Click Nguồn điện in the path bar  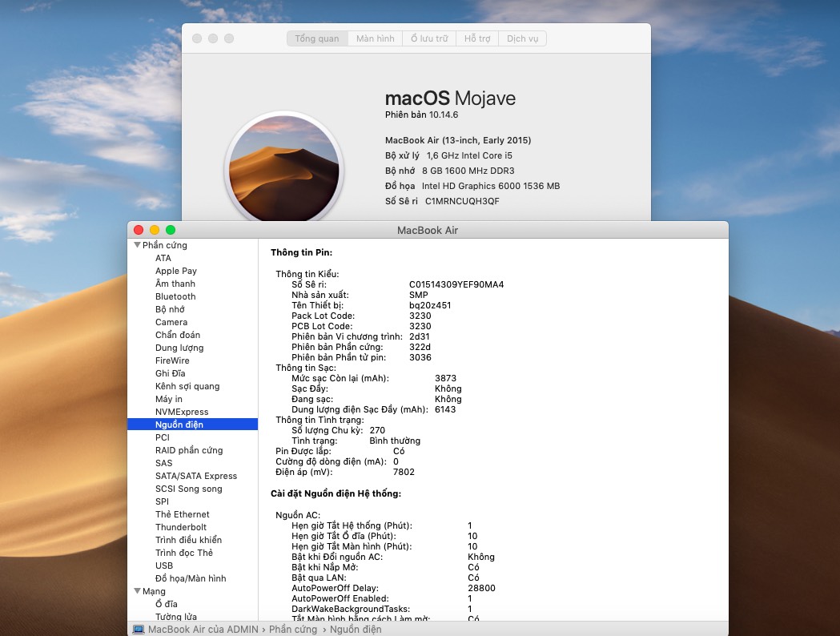(x=356, y=629)
